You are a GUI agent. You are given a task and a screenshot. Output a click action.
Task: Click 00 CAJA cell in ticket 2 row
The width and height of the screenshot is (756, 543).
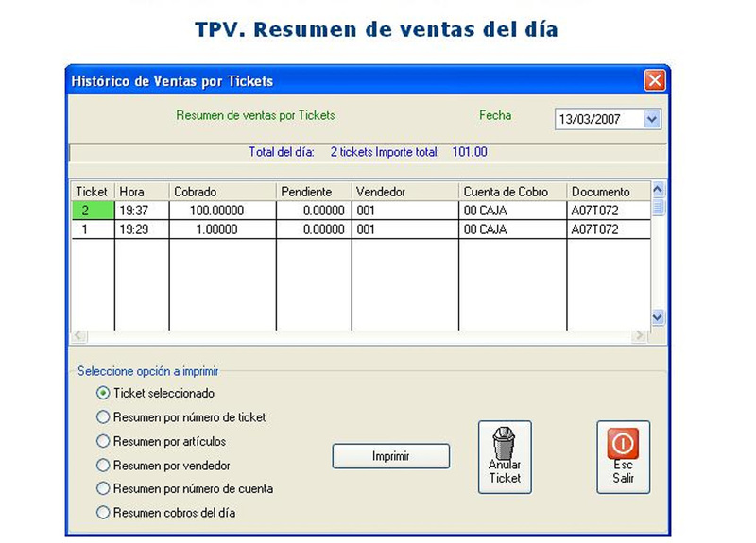512,211
